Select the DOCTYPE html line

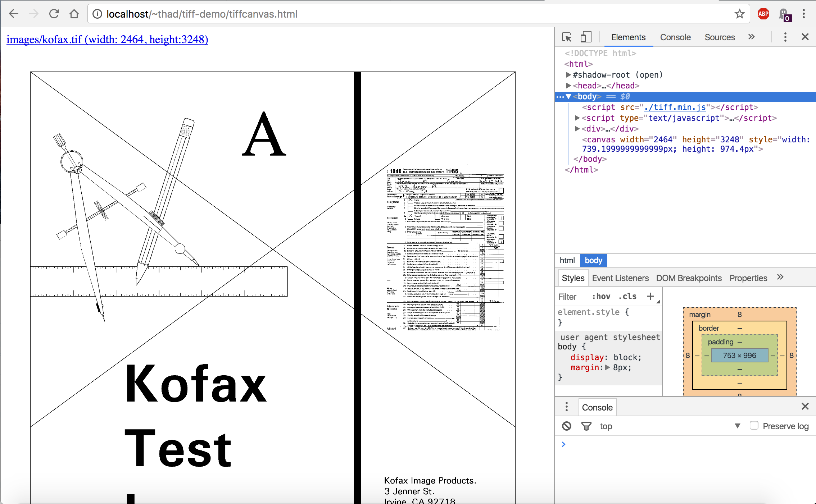pos(600,53)
